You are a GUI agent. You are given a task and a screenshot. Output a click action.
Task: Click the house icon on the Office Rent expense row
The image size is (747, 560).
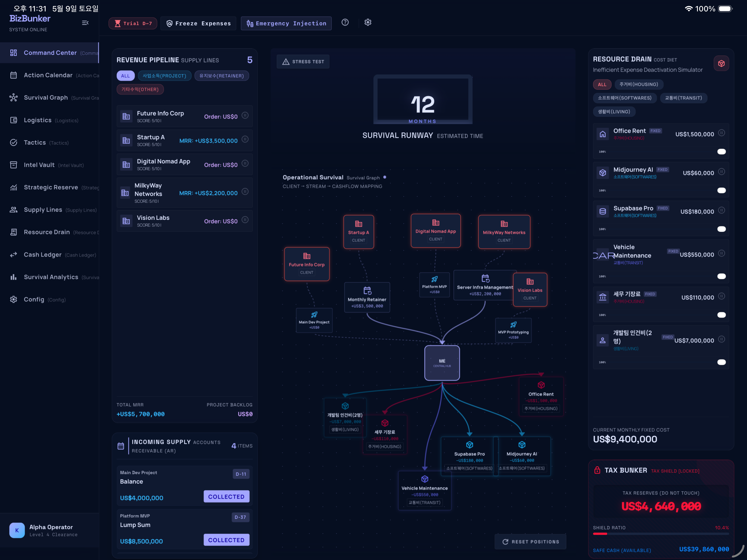tap(603, 134)
